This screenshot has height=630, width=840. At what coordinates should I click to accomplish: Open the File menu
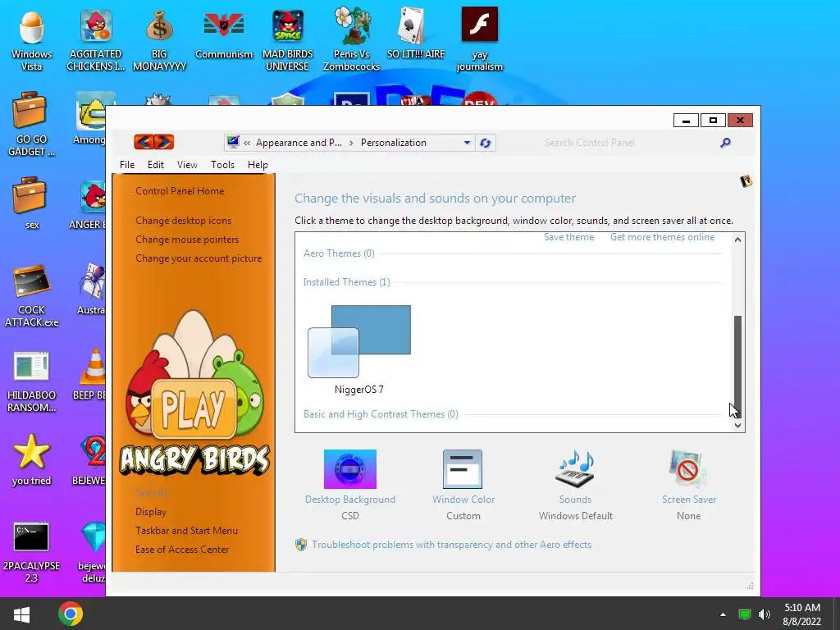pyautogui.click(x=127, y=164)
